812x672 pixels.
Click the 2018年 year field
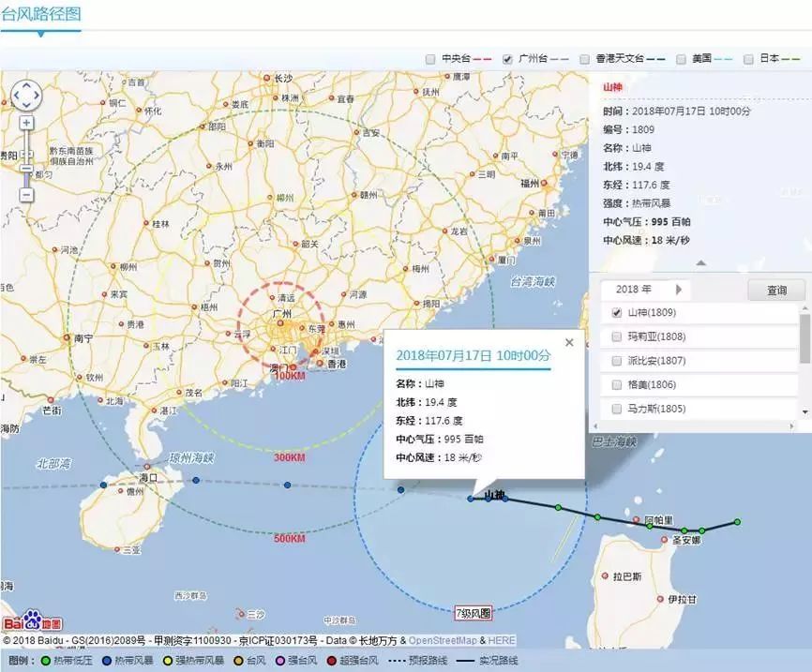634,290
